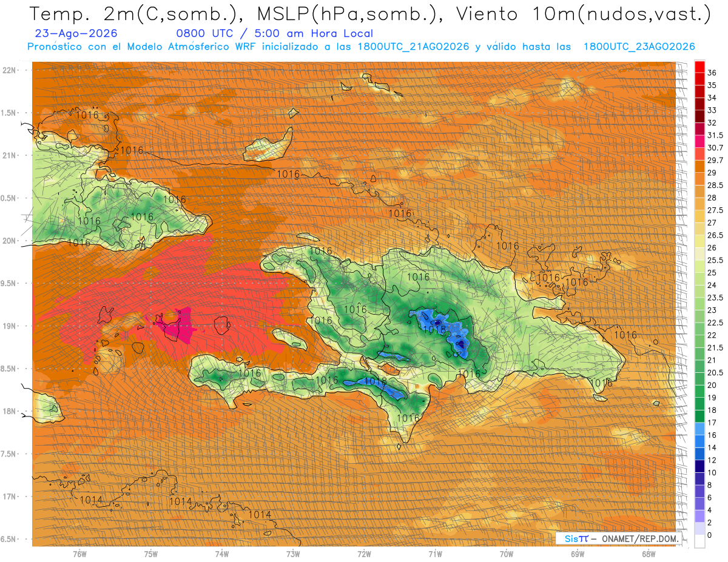Click the latitude axis label 22N
Image resolution: width=728 pixels, height=562 pixels.
tap(10, 70)
